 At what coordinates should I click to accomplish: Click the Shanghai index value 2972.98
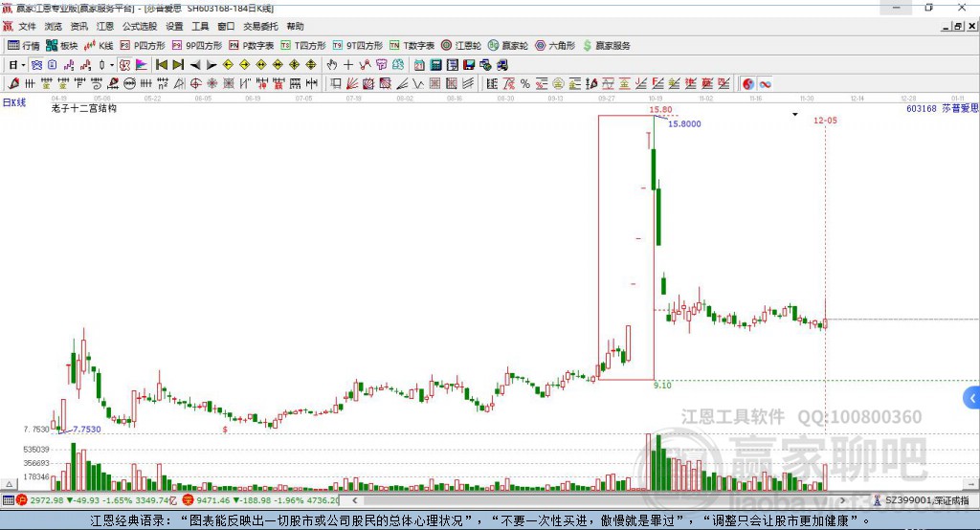coord(47,500)
